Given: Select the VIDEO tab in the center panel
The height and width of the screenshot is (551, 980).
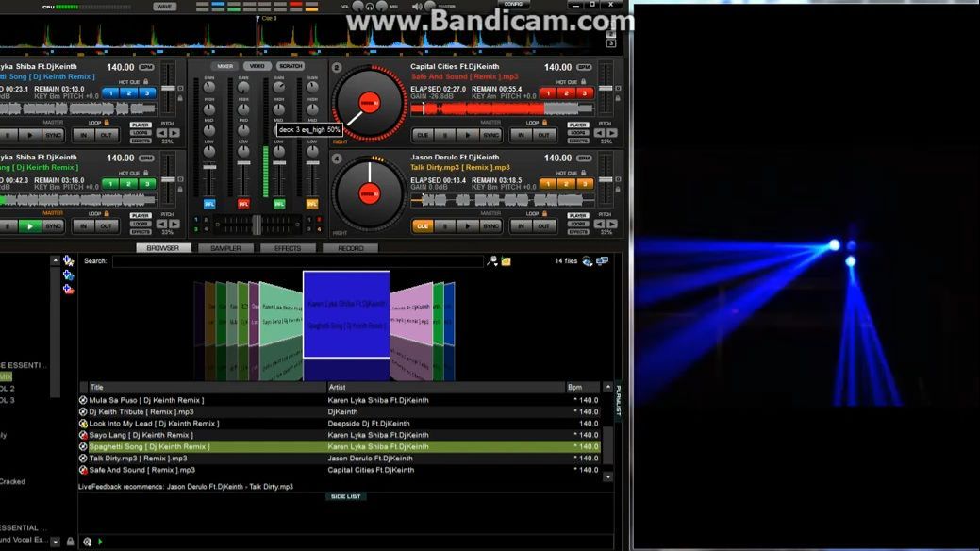Looking at the screenshot, I should pos(257,66).
